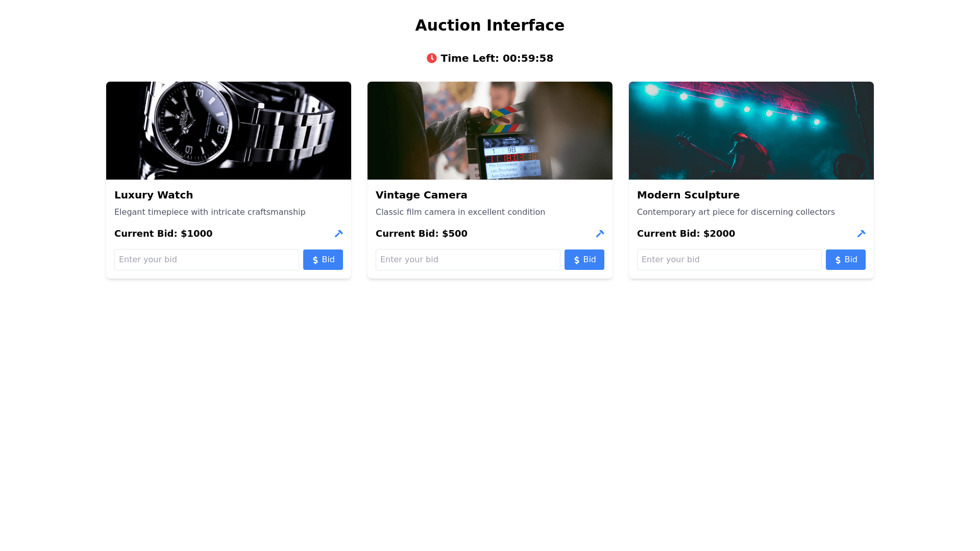Screen dimensions: 980x551
Task: Click the gavel icon for Luxury Watch
Action: (x=339, y=234)
